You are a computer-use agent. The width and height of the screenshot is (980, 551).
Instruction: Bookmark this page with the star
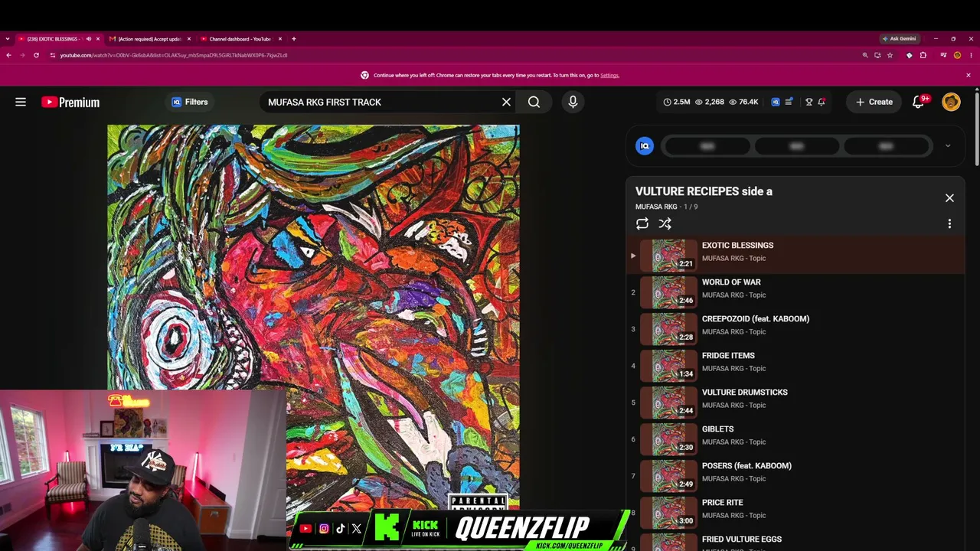[x=890, y=55]
